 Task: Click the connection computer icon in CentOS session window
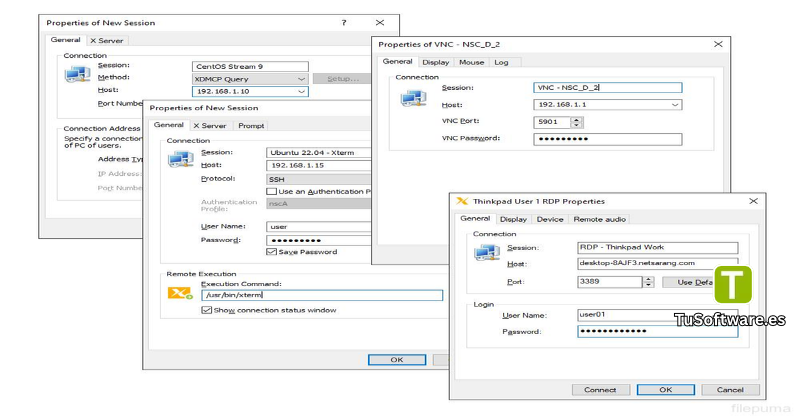pos(78,75)
